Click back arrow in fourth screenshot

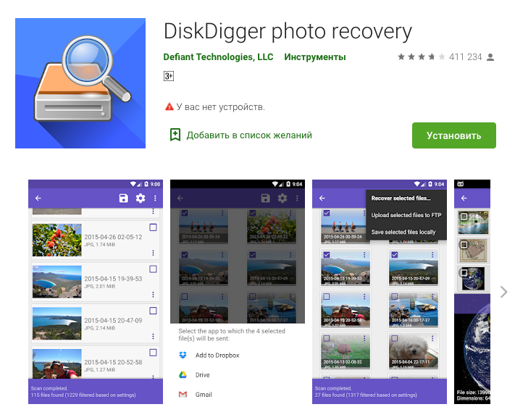[x=464, y=198]
